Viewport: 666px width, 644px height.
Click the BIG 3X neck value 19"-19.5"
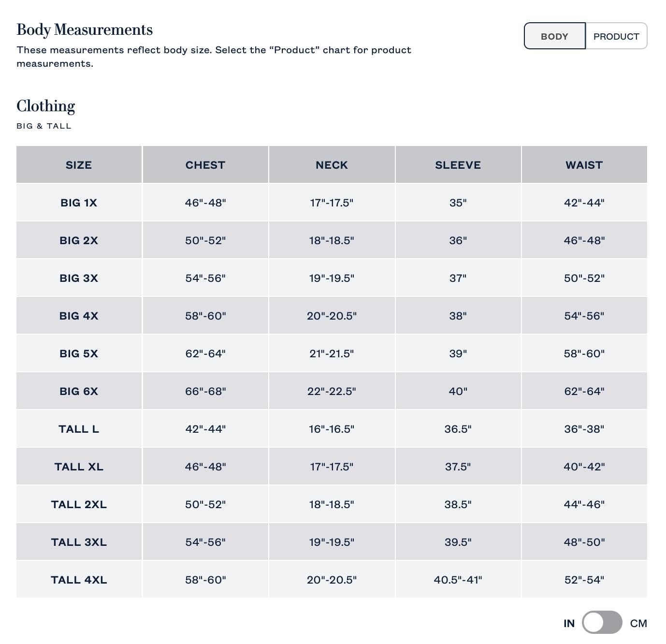click(332, 278)
